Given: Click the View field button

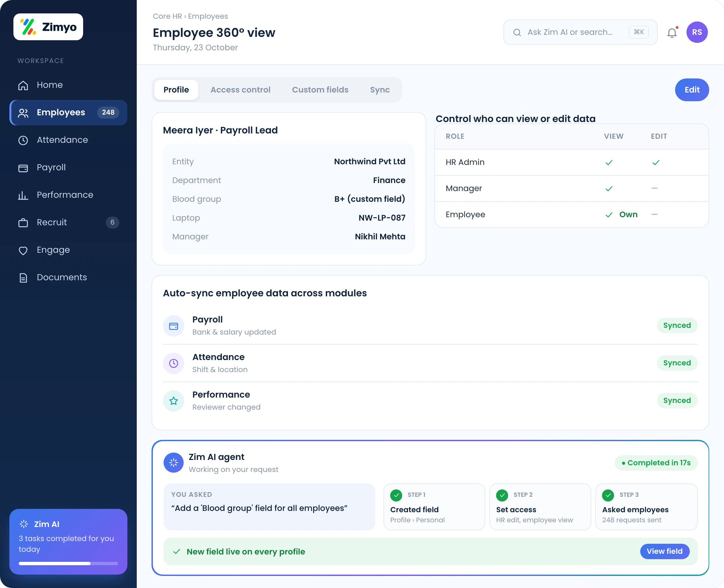Looking at the screenshot, I should click(664, 551).
